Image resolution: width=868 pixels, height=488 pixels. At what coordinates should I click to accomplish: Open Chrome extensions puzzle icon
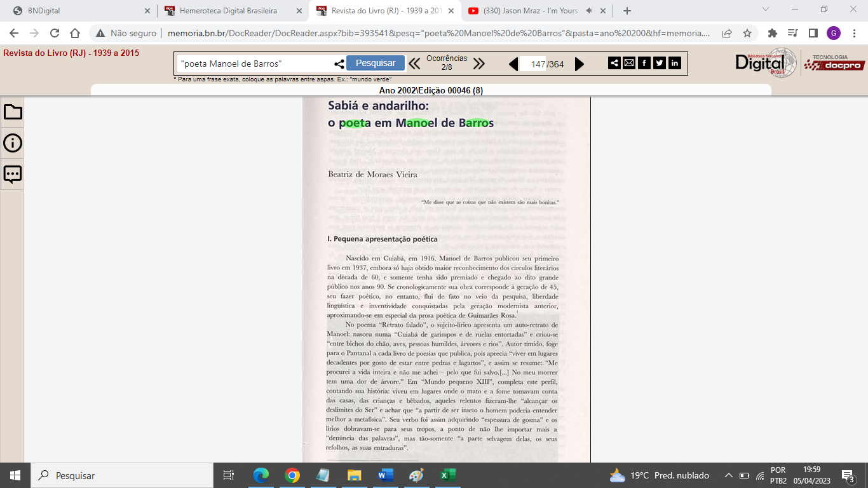[x=773, y=33]
